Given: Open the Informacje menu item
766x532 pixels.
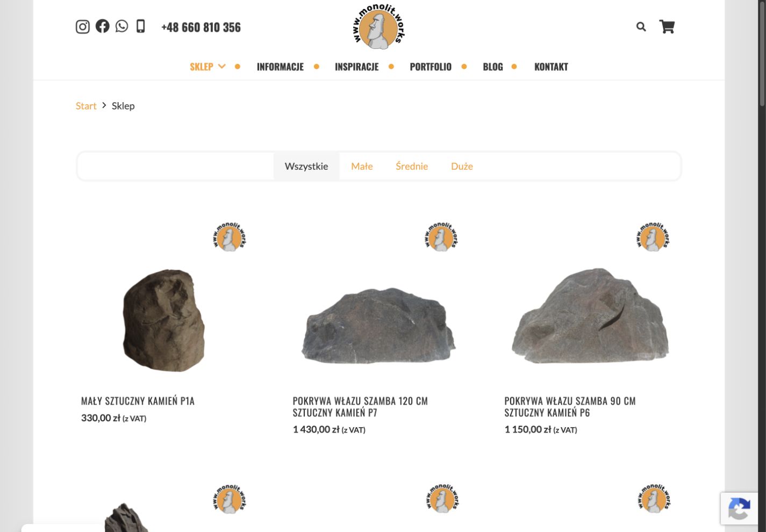Looking at the screenshot, I should click(x=280, y=67).
